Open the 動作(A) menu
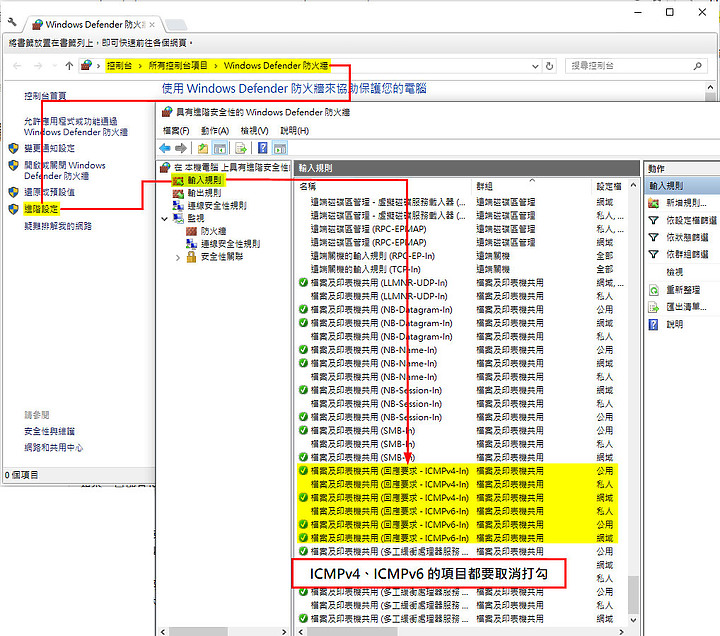Image resolution: width=720 pixels, height=636 pixels. (x=215, y=131)
